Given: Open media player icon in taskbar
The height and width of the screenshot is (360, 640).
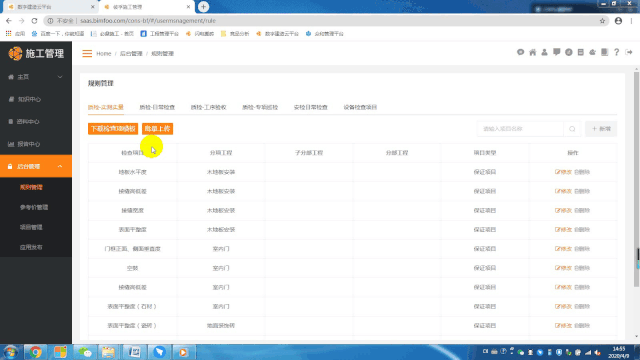Looking at the screenshot, I should click(183, 352).
